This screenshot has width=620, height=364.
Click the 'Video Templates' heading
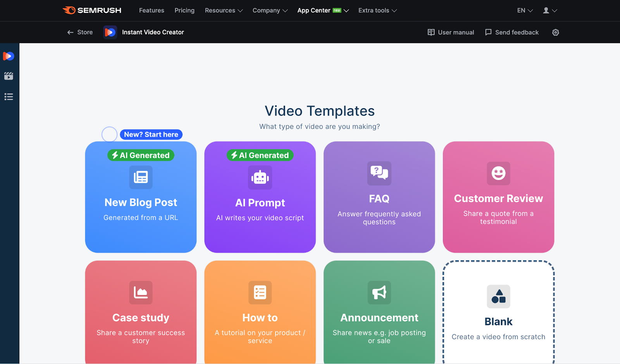pos(320,111)
